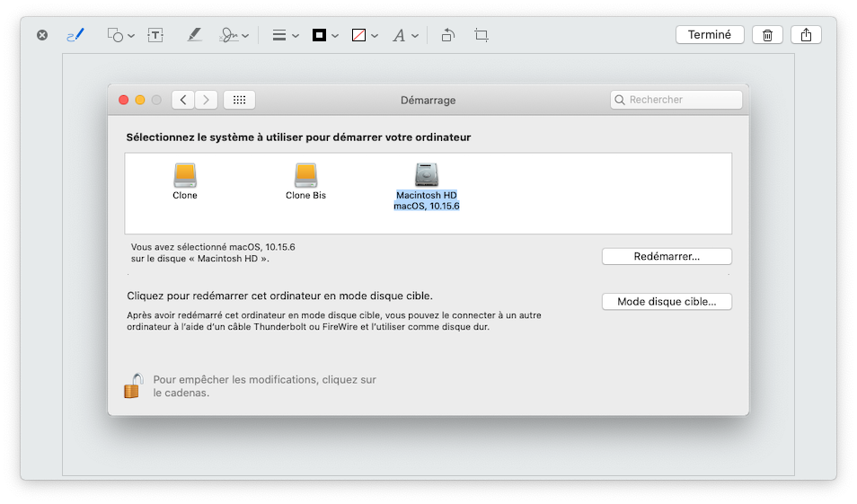The image size is (857, 504).
Task: Open the black border color swatch
Action: pos(319,35)
